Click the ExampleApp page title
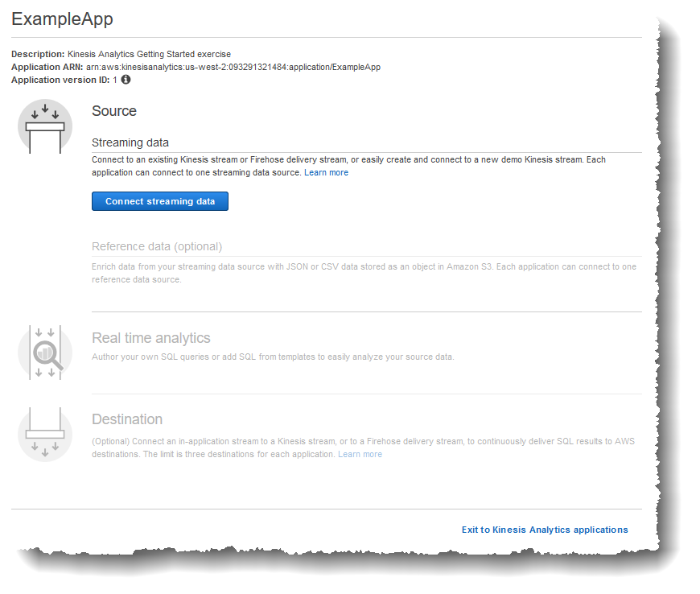The image size is (700, 594). point(62,19)
